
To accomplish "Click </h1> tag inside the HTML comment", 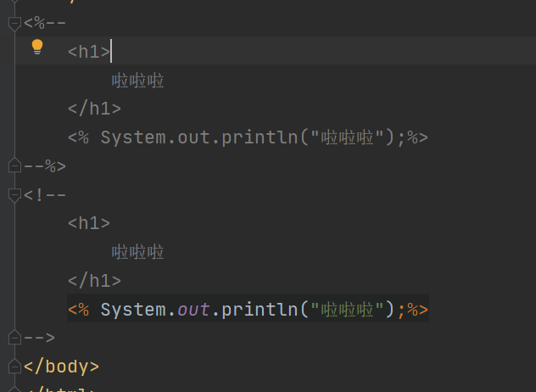I will [94, 281].
